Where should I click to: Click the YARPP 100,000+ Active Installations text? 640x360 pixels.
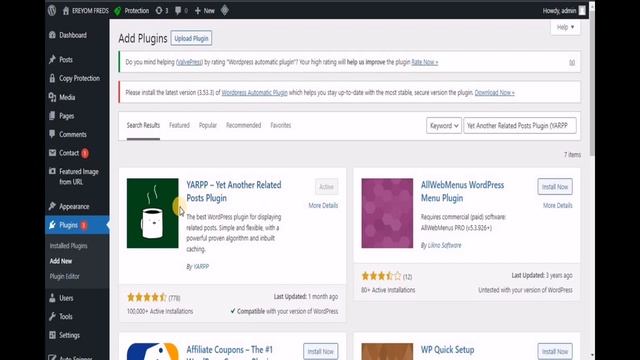pos(160,311)
